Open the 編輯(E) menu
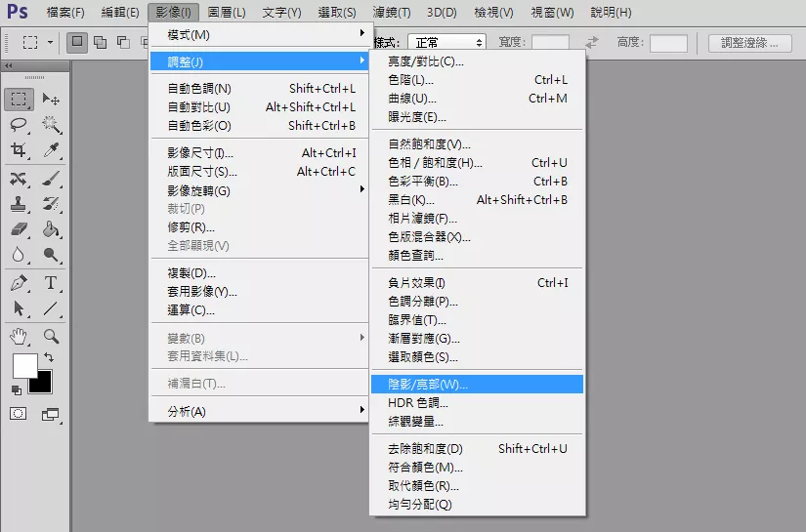The height and width of the screenshot is (532, 806). (120, 13)
